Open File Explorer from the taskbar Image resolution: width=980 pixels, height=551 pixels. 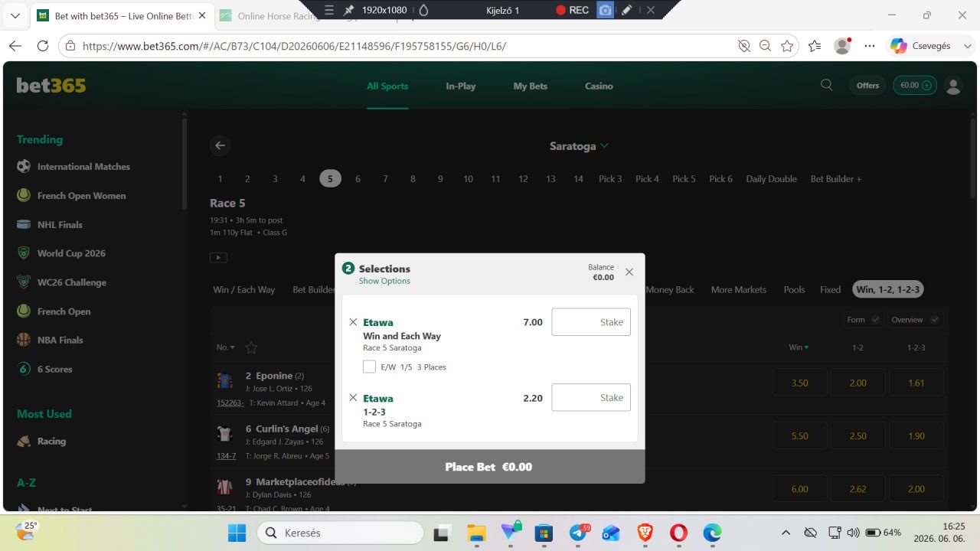pyautogui.click(x=476, y=533)
